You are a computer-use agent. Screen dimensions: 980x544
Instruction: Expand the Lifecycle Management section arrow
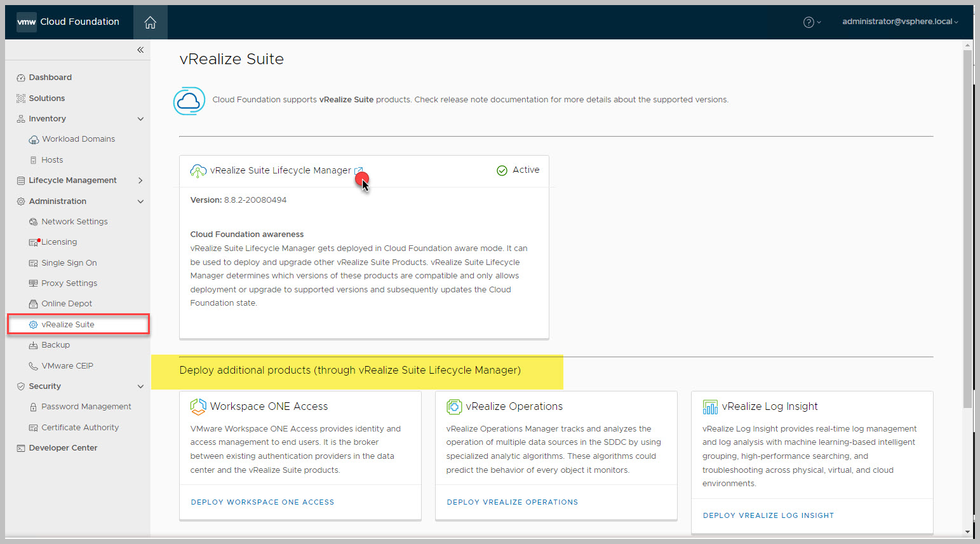pos(140,180)
